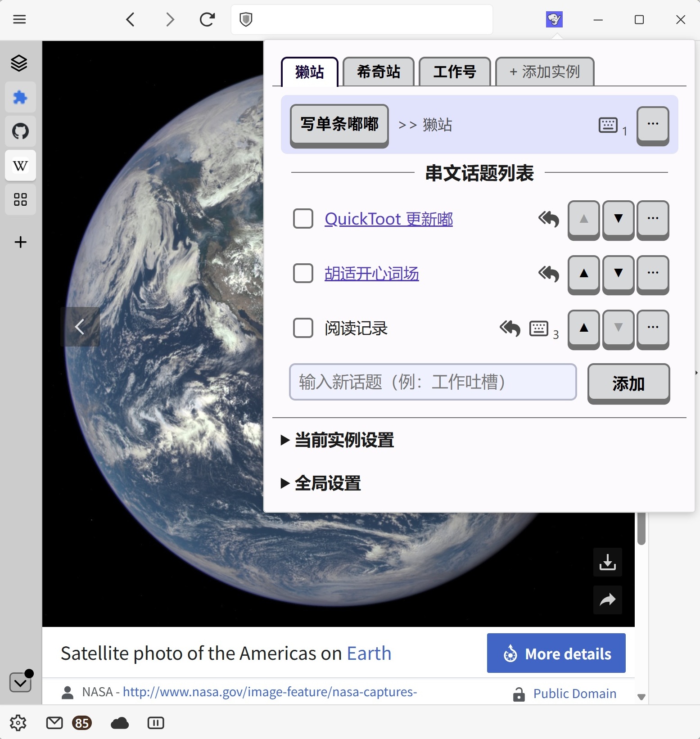
Task: Click the share arrow icon on image
Action: pos(607,600)
